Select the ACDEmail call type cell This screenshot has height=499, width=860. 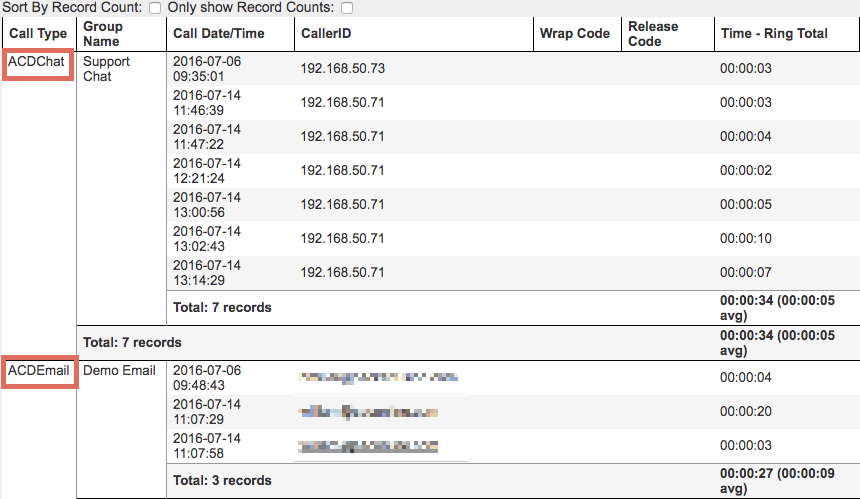(39, 371)
